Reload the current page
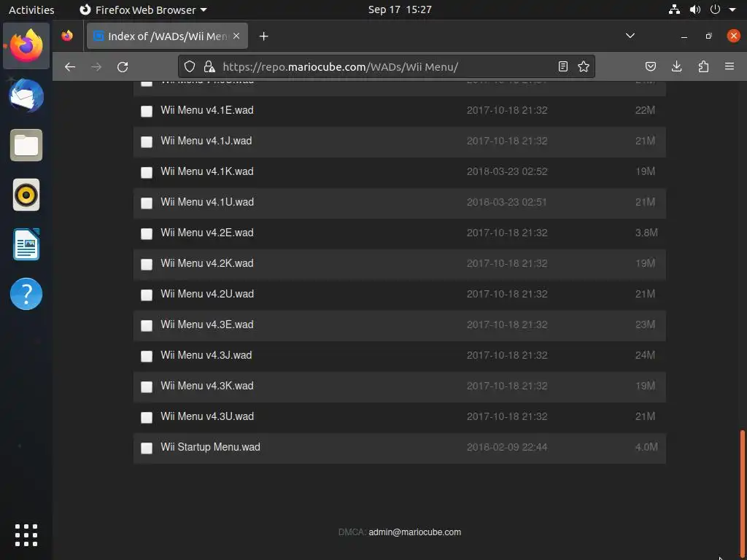The height and width of the screenshot is (560, 747). [x=123, y=66]
